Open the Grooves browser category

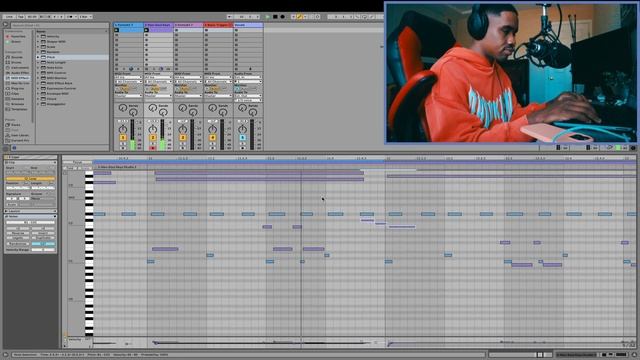coord(17,104)
